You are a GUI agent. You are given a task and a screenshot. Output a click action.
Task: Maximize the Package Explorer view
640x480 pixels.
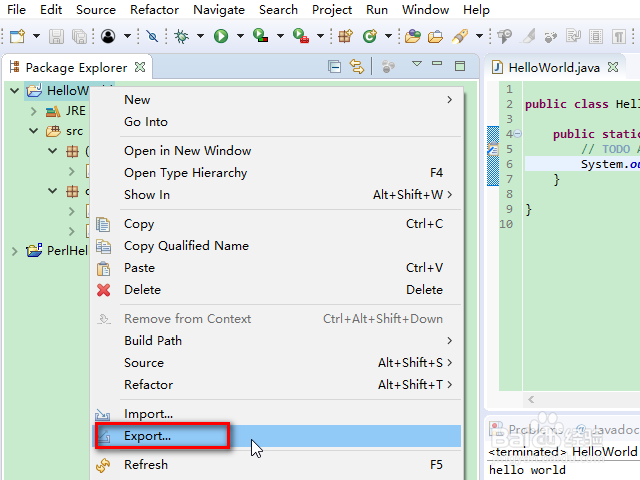[x=460, y=66]
